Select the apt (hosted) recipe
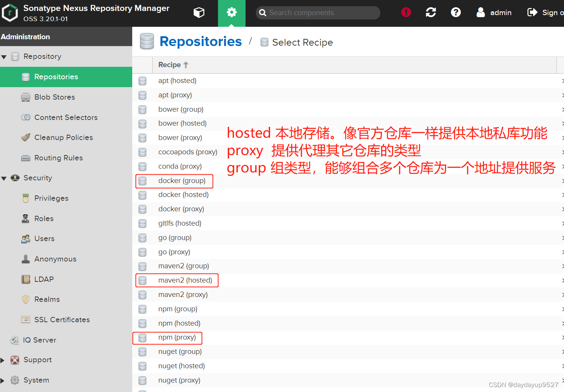The height and width of the screenshot is (392, 564). (x=348, y=81)
